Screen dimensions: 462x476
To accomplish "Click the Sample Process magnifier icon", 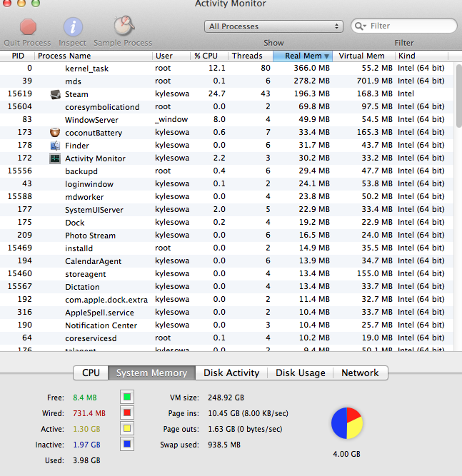I will click(x=124, y=26).
